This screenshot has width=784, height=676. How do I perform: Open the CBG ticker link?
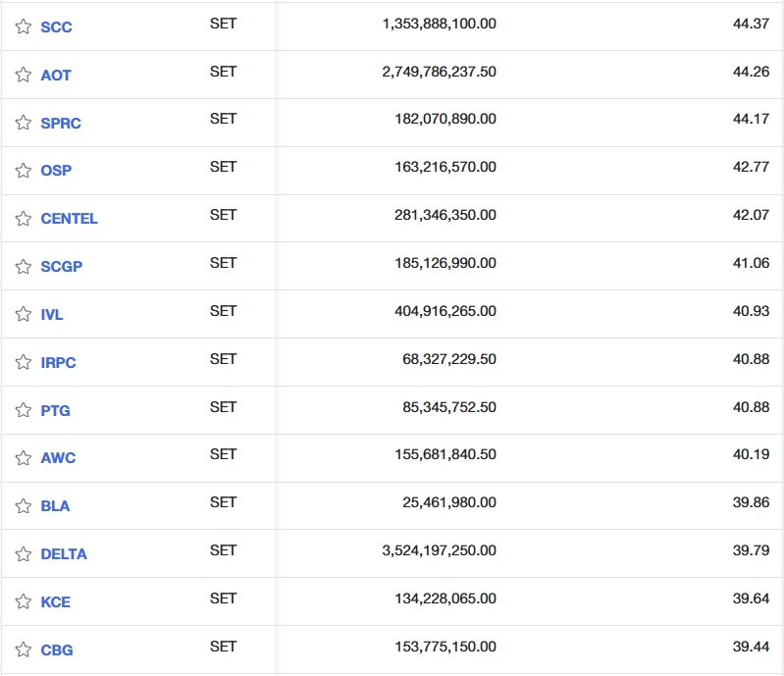pyautogui.click(x=57, y=650)
